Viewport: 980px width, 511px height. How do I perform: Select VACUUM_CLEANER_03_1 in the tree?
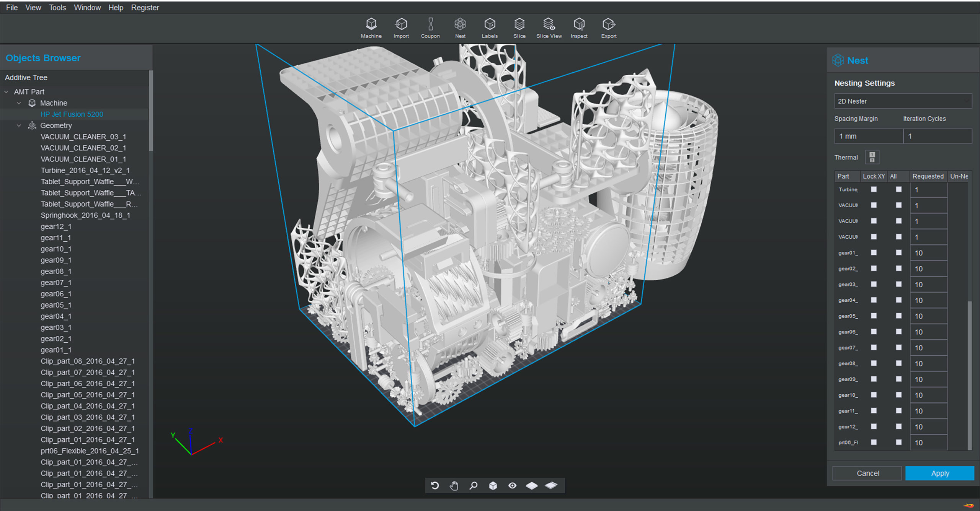pos(83,137)
